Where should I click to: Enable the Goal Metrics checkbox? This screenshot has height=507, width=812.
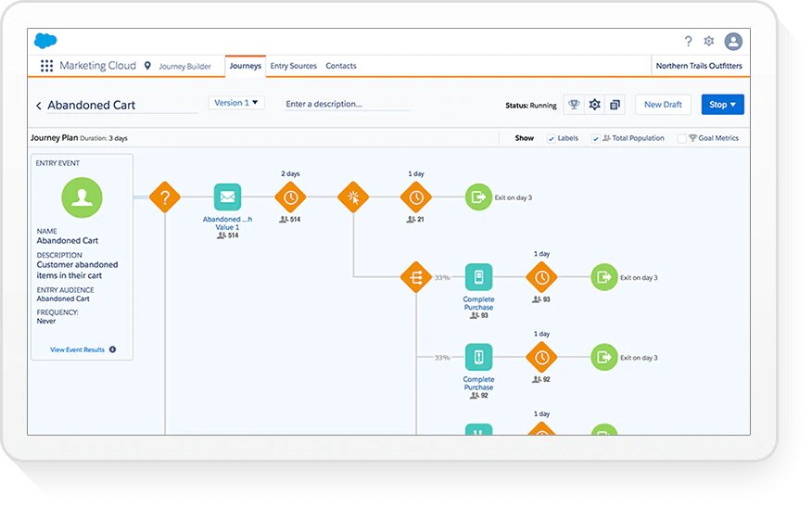682,138
